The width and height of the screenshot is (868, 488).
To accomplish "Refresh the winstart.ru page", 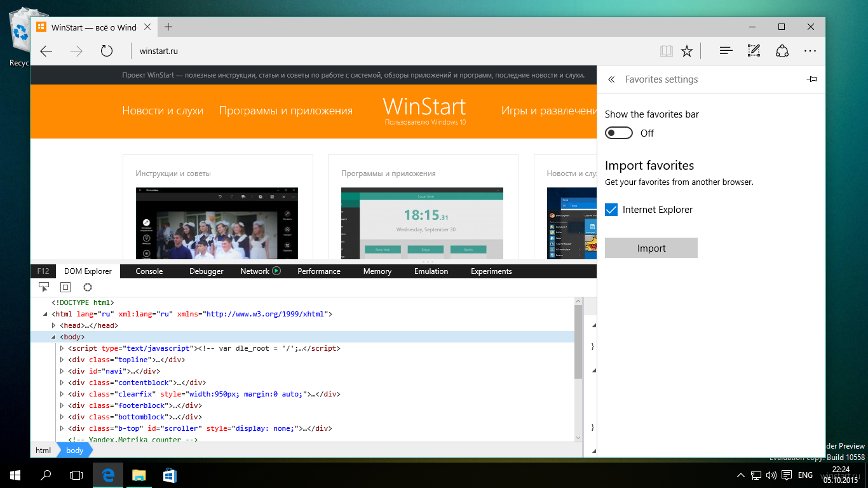I will point(107,51).
